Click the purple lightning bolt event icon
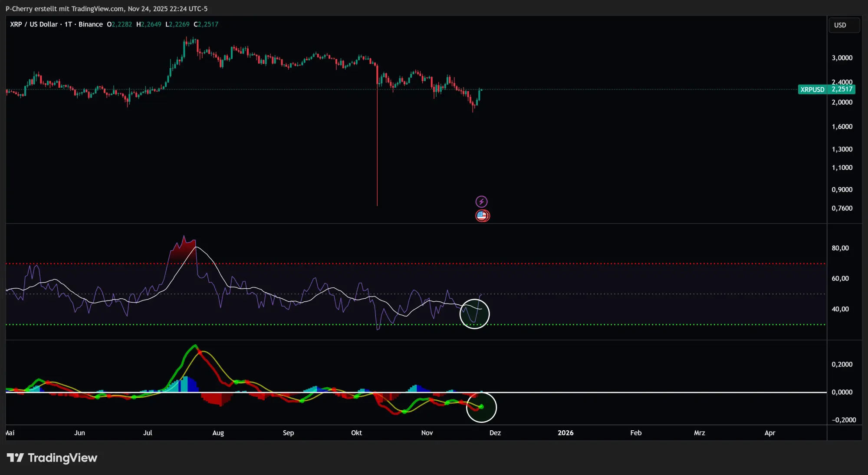 point(482,201)
